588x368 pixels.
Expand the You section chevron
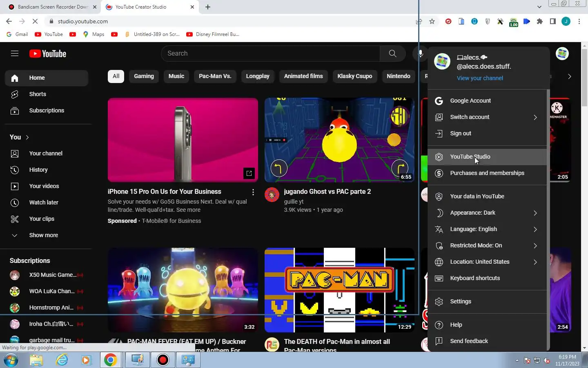tap(27, 137)
